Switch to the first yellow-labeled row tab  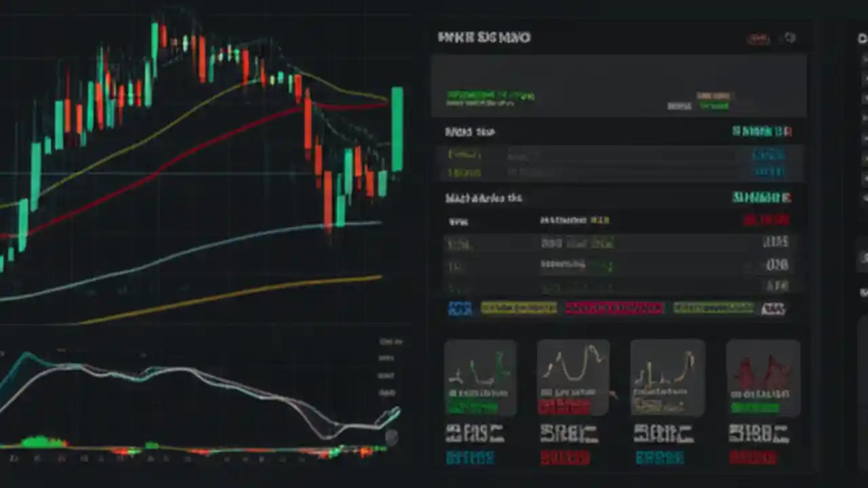pyautogui.click(x=465, y=155)
